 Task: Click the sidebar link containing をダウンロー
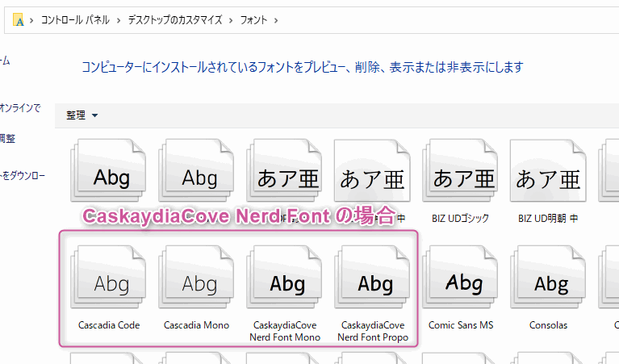coord(23,176)
